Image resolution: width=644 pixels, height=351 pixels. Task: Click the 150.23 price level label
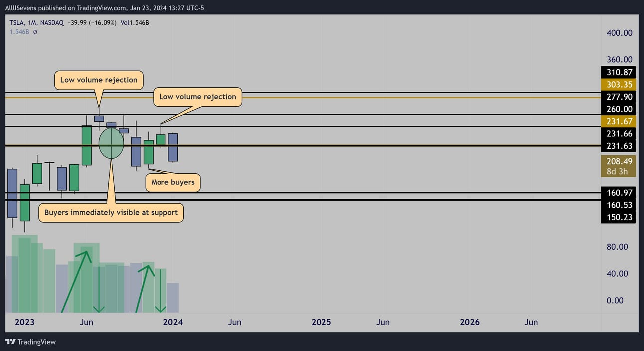click(618, 217)
